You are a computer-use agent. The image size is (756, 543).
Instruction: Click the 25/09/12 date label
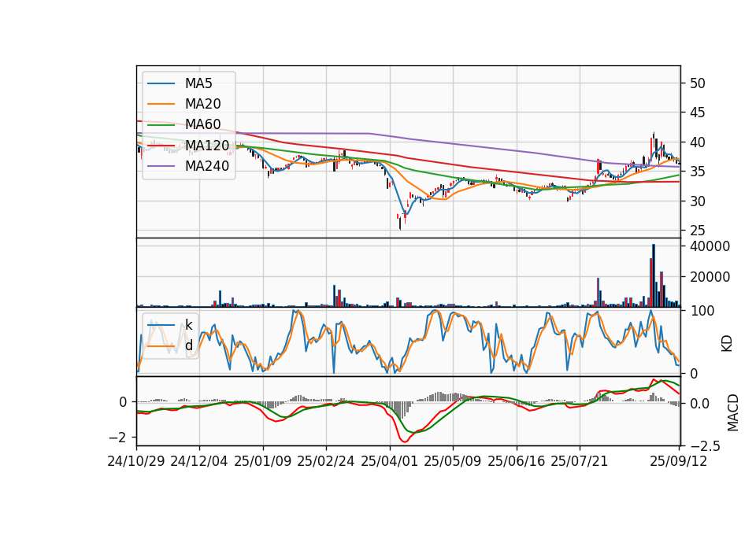coord(678,461)
